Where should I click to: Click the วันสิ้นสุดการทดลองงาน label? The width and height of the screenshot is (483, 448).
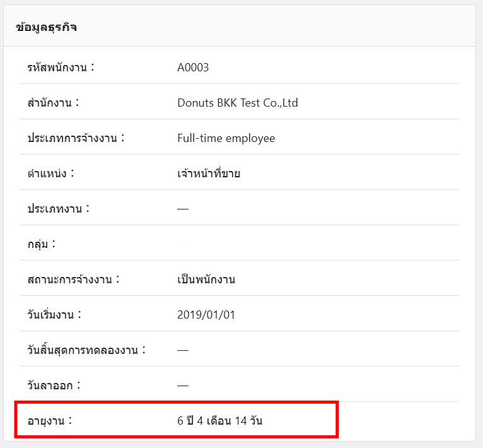86,350
